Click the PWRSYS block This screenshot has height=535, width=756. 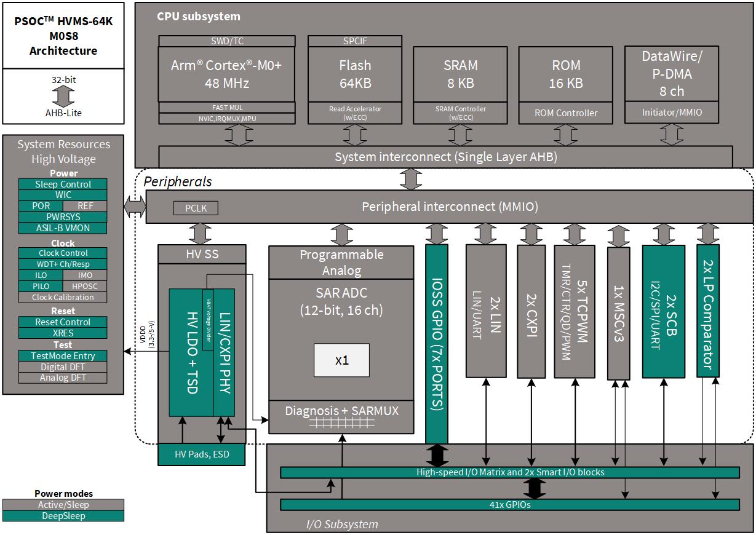[x=63, y=217]
